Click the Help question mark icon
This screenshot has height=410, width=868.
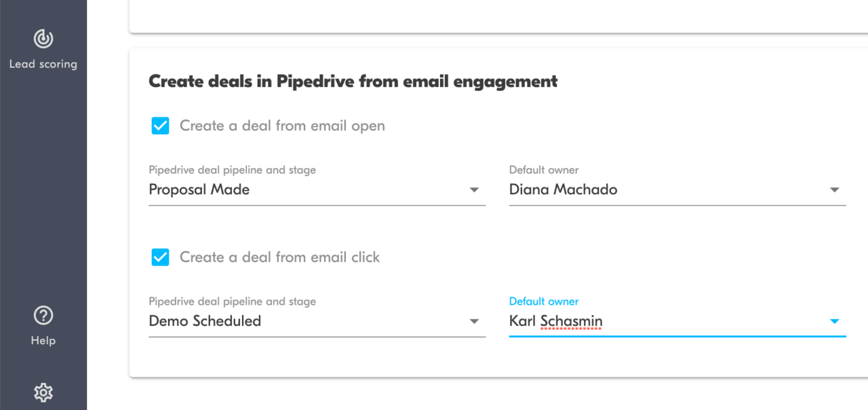coord(43,315)
